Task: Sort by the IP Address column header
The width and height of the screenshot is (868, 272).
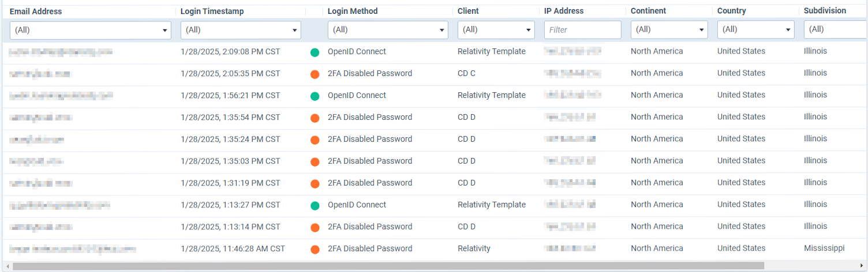Action: pos(564,11)
